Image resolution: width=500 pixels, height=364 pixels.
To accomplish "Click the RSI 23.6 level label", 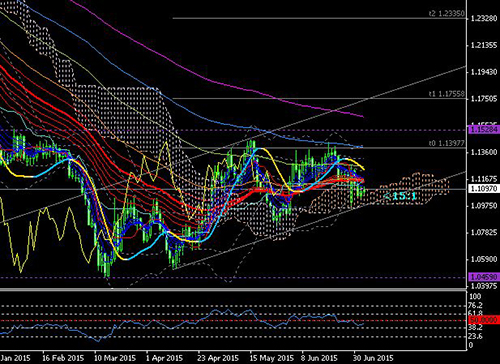I will (475, 336).
